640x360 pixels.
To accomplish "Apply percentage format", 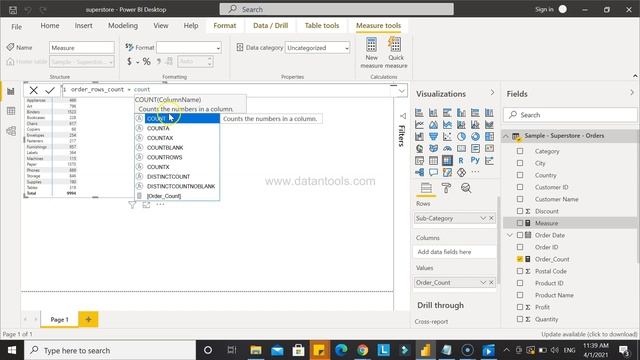I will coord(147,62).
